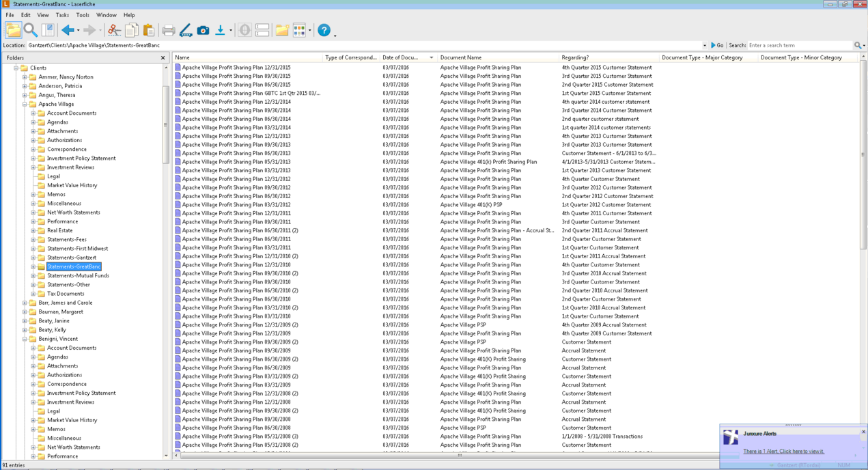Expand the Ammer, Nancy Norton folder
This screenshot has height=470, width=868.
[25, 77]
